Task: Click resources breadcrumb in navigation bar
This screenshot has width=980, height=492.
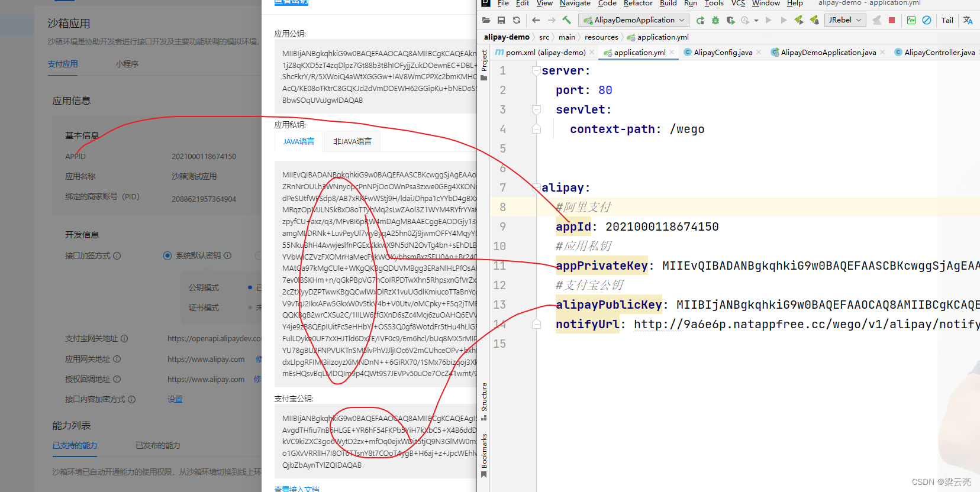Action: coord(601,37)
